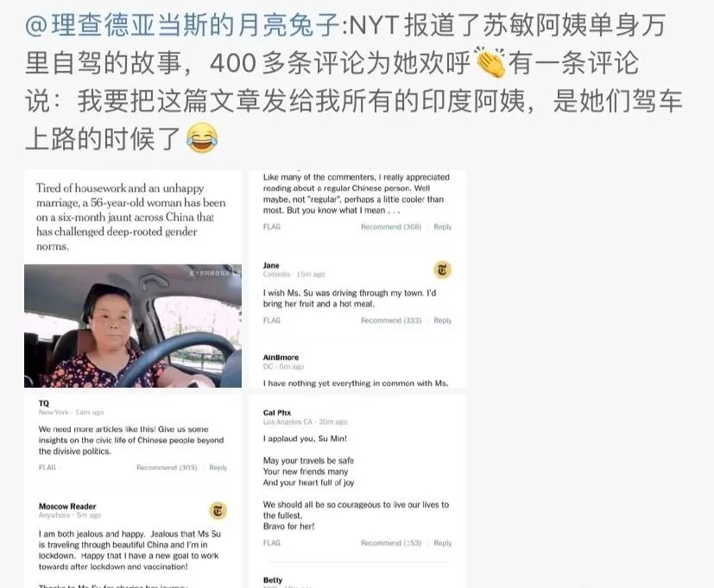Click the laughing-crying emoji ending the post
This screenshot has width=714, height=588.
pos(202,138)
